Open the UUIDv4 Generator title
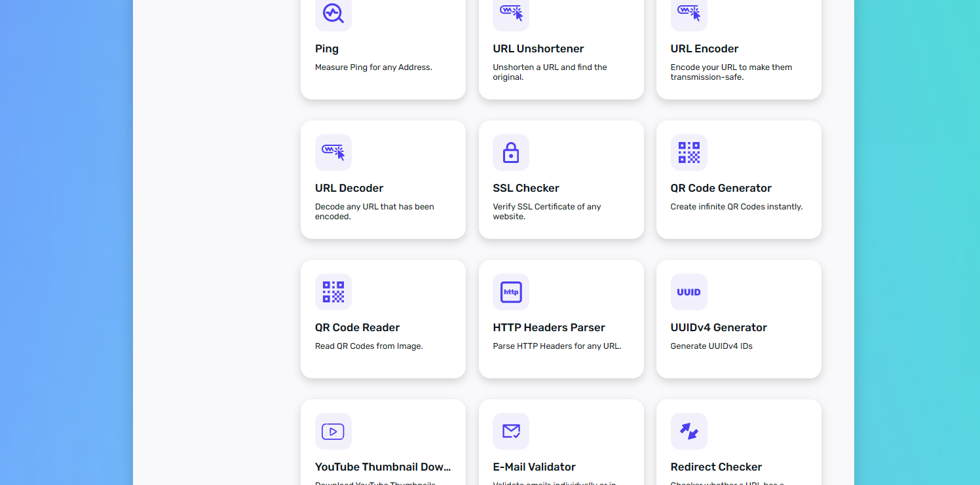The image size is (980, 485). [x=719, y=328]
